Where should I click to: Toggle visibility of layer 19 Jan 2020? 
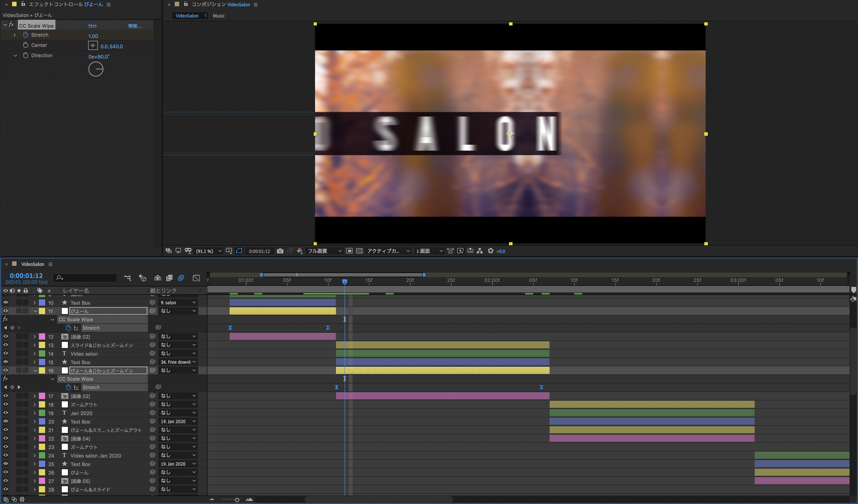click(5, 413)
